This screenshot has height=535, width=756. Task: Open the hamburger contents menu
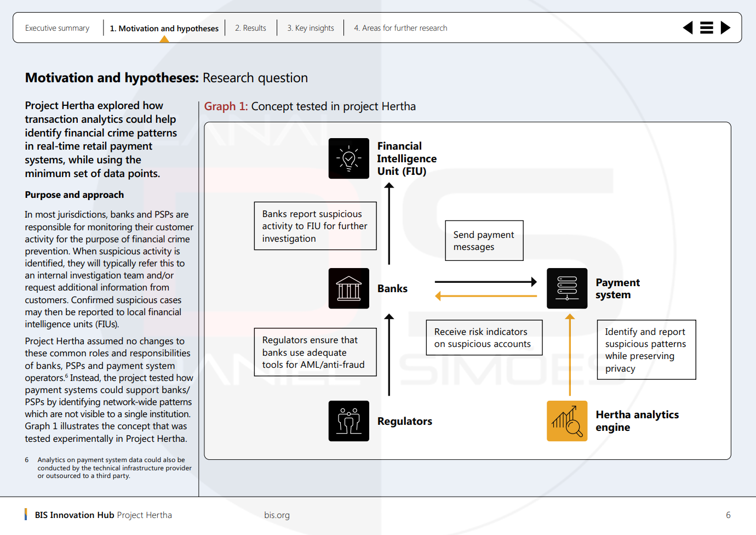click(x=707, y=28)
